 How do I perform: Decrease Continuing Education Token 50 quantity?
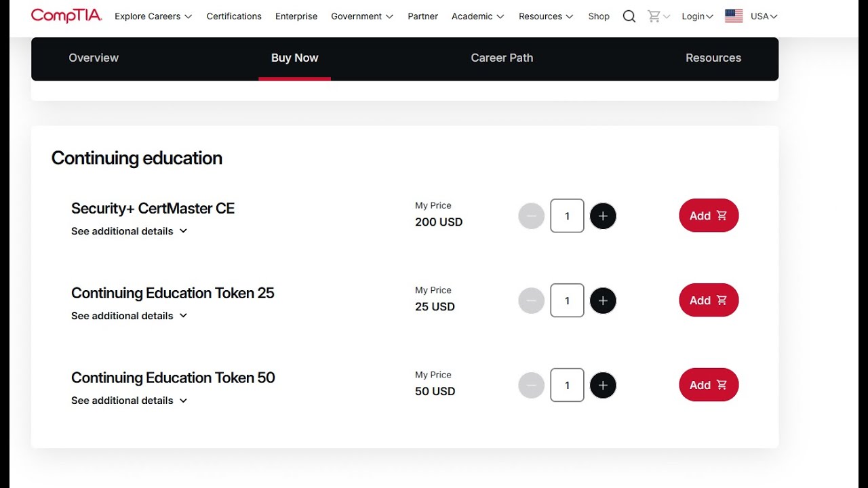point(531,386)
